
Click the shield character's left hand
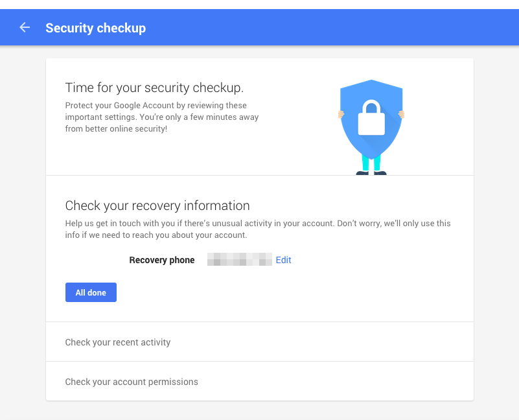pos(340,114)
